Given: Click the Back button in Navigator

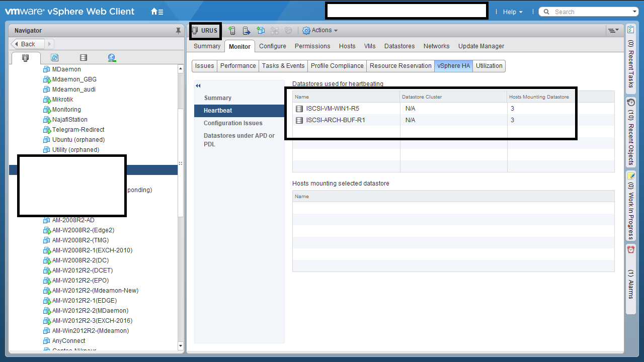Looking at the screenshot, I should (x=28, y=44).
